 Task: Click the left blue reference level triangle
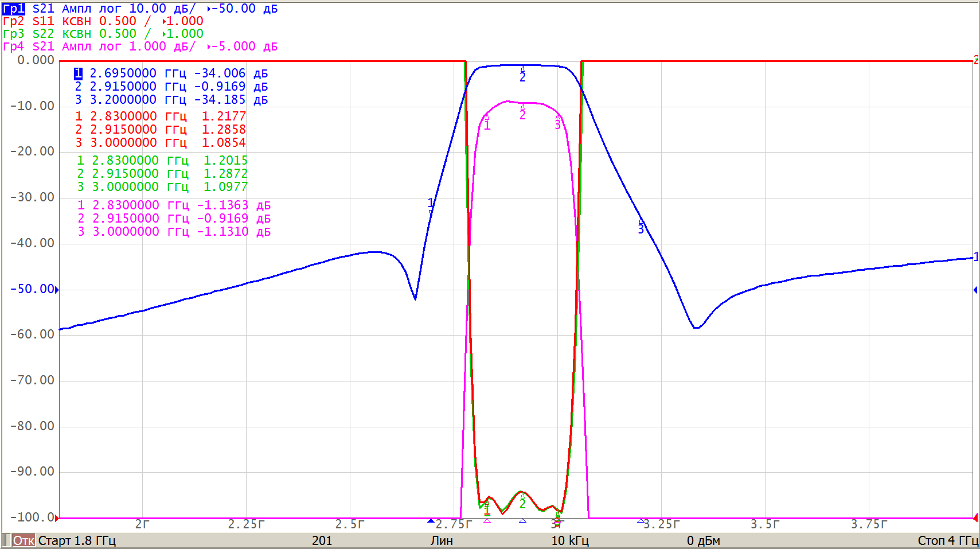57,290
